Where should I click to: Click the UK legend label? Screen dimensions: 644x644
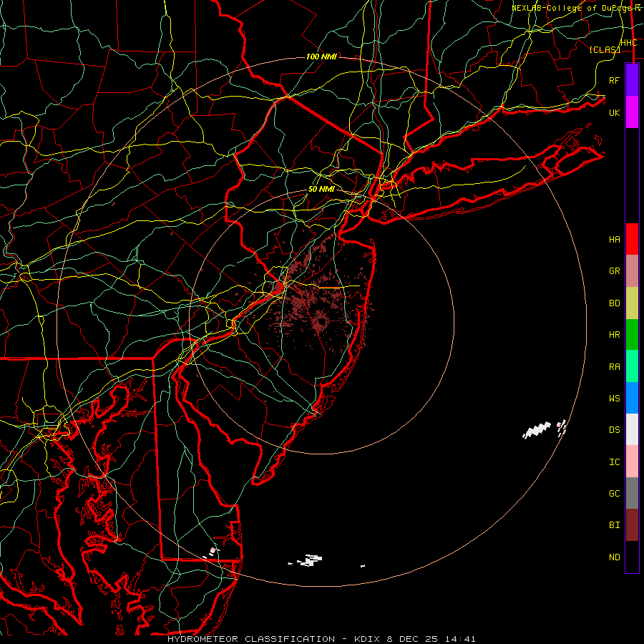coord(614,112)
